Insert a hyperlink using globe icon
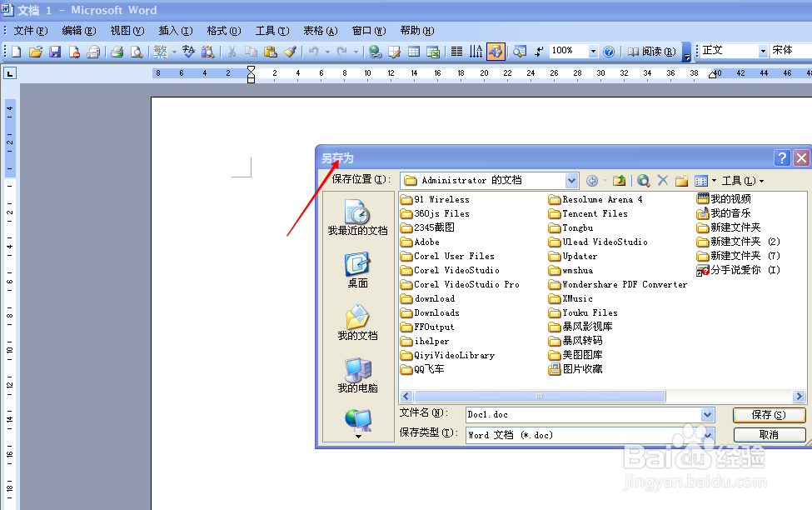Screen dimensions: 812x510 click(x=376, y=52)
